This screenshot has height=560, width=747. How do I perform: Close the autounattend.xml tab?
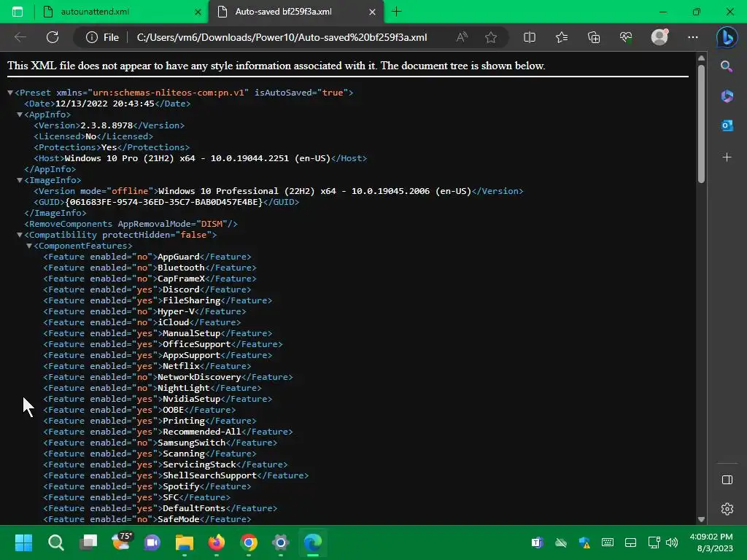(198, 12)
